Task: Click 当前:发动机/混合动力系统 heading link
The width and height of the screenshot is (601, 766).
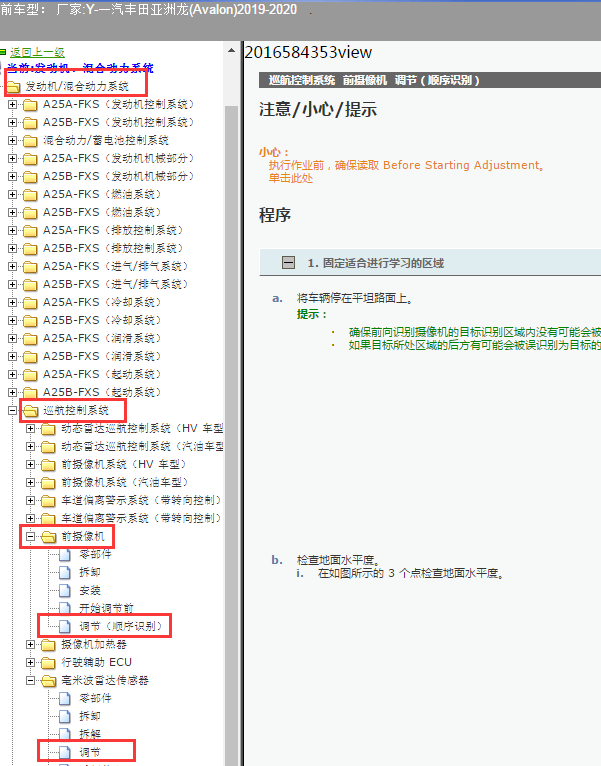Action: (80, 68)
